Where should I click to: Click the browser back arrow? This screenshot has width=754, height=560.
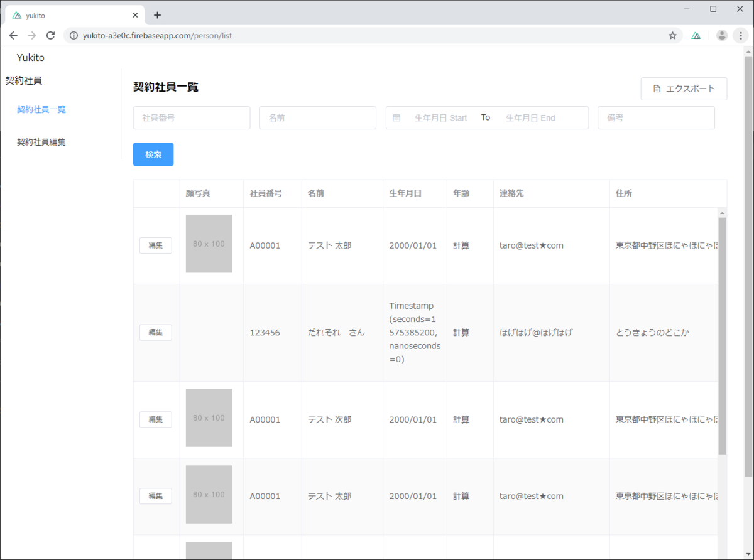[x=13, y=36]
